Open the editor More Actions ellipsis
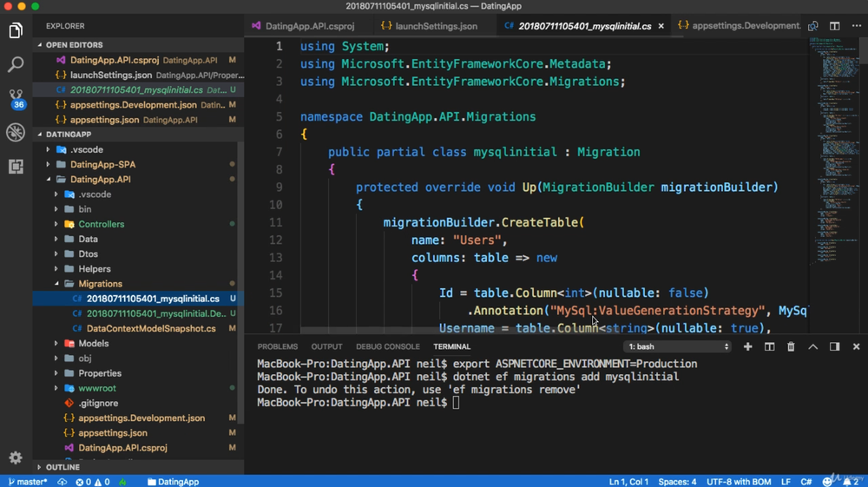This screenshot has height=487, width=868. (x=857, y=26)
